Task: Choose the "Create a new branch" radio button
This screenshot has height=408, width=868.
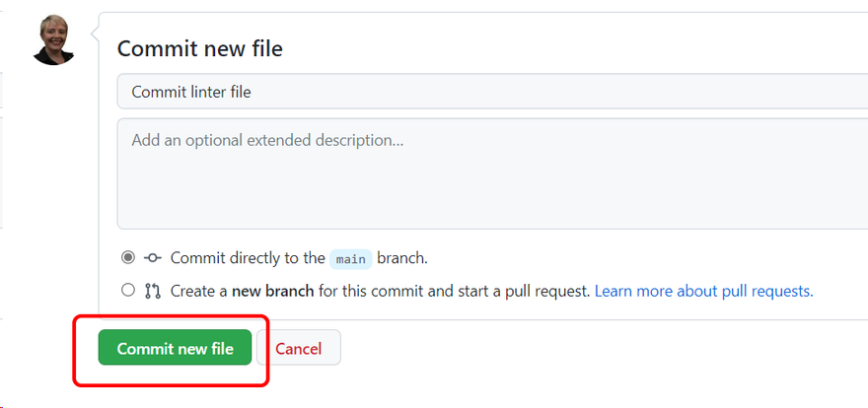Action: (128, 291)
